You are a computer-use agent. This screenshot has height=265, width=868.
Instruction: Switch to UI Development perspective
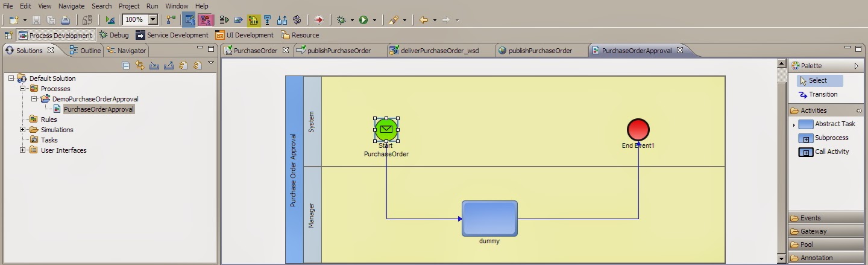(245, 35)
